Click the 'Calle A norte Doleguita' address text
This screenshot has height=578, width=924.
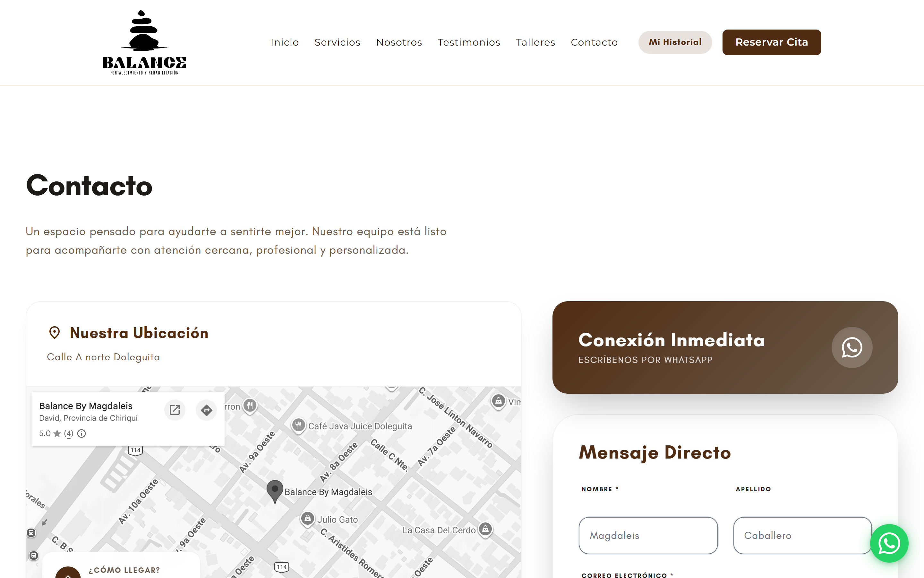click(x=103, y=357)
